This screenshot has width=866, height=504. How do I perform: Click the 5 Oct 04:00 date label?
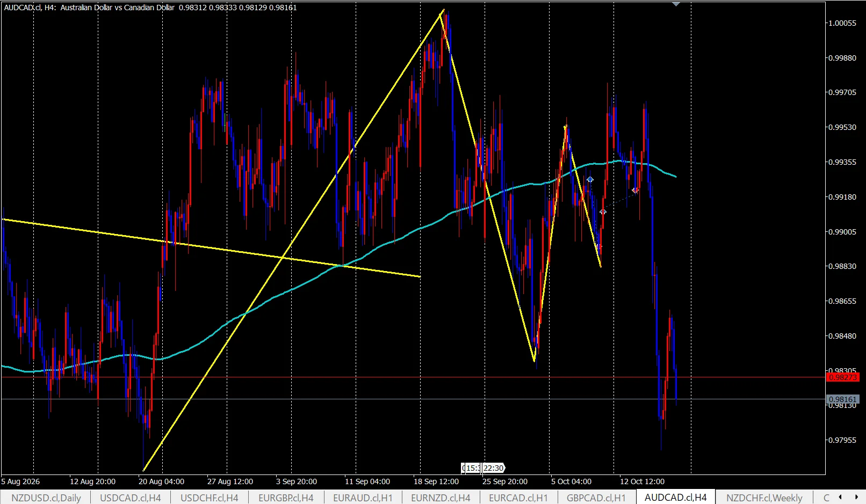(x=571, y=481)
